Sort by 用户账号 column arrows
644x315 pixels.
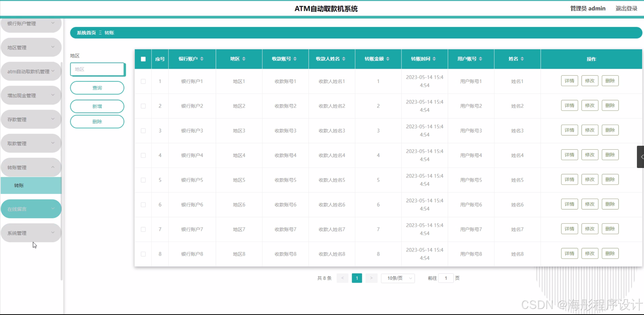click(481, 59)
